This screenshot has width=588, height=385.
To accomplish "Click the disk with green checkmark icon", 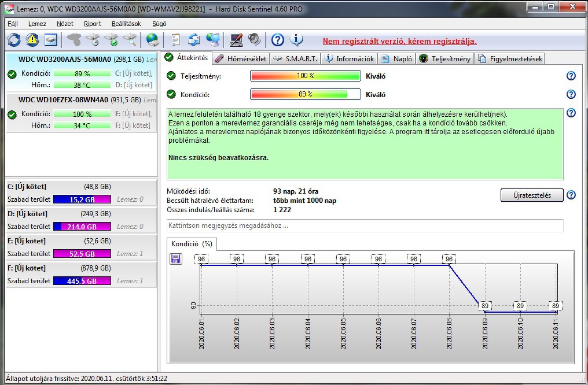I will [111, 39].
